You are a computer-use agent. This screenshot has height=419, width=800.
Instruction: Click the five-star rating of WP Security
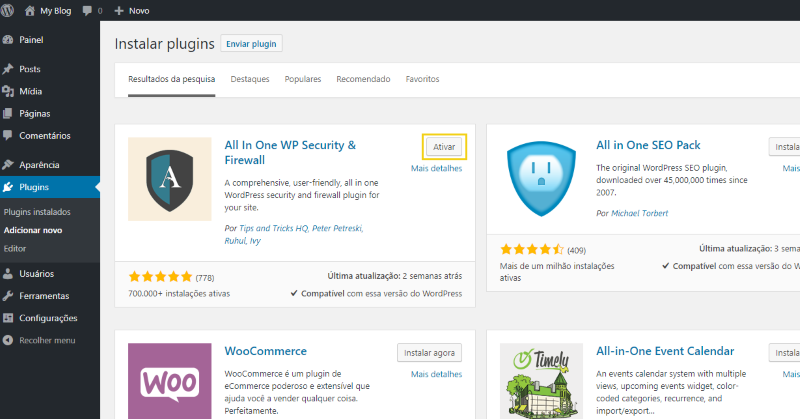(160, 277)
